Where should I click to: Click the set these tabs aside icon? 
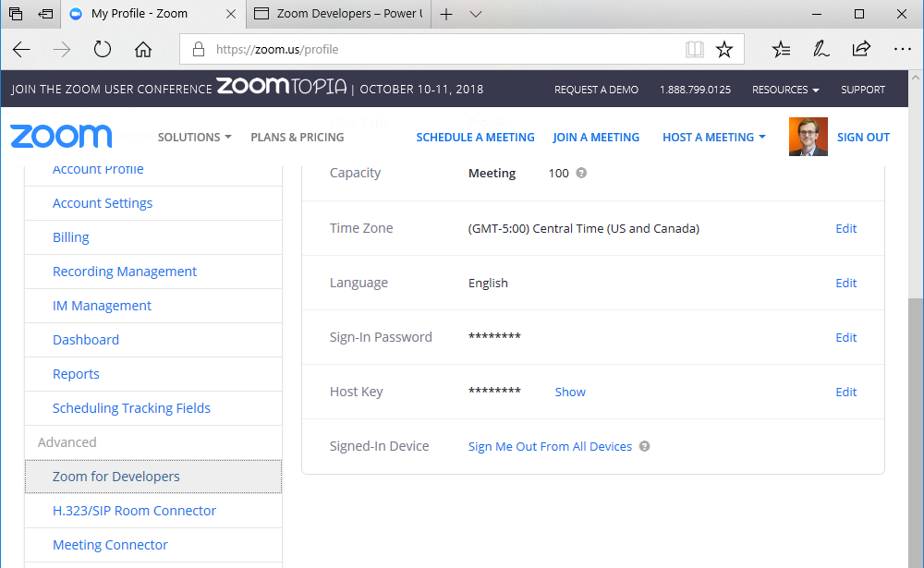(x=45, y=14)
